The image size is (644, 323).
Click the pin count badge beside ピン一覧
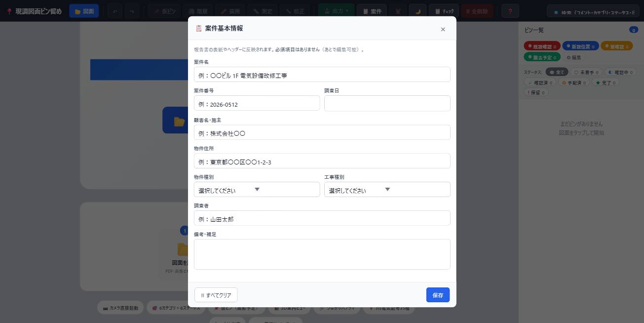tap(634, 30)
